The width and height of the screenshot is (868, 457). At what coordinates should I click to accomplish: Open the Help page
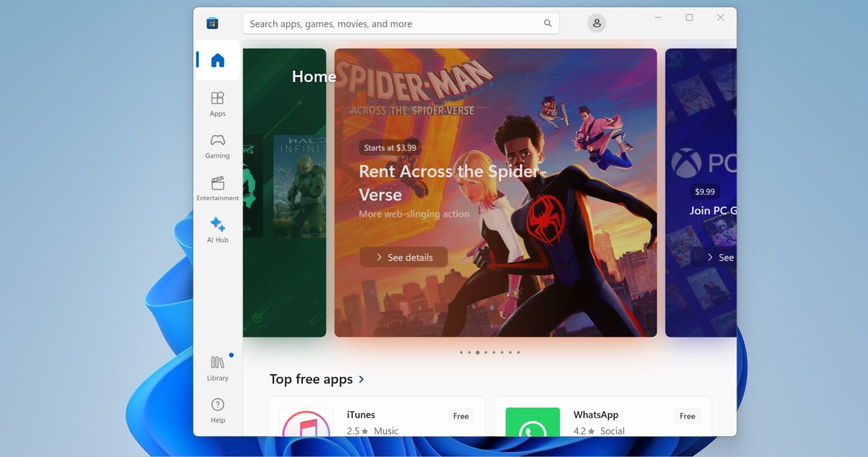click(x=218, y=411)
